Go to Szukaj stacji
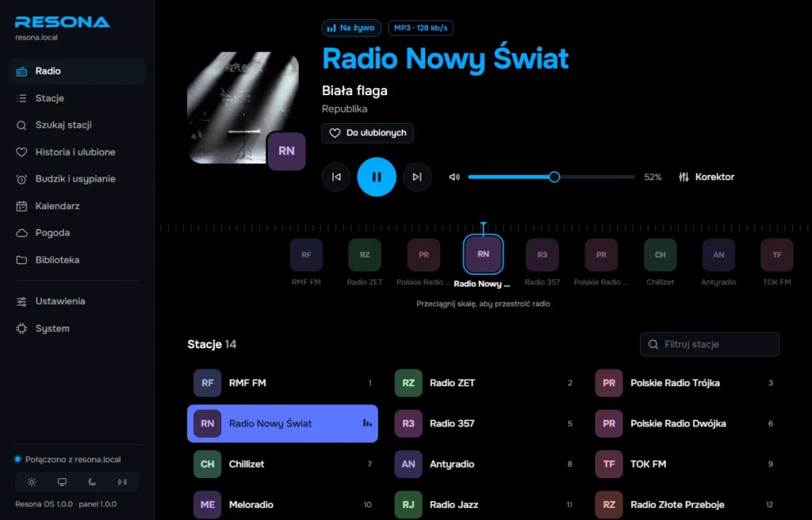Viewport: 812px width, 520px height. [x=77, y=124]
